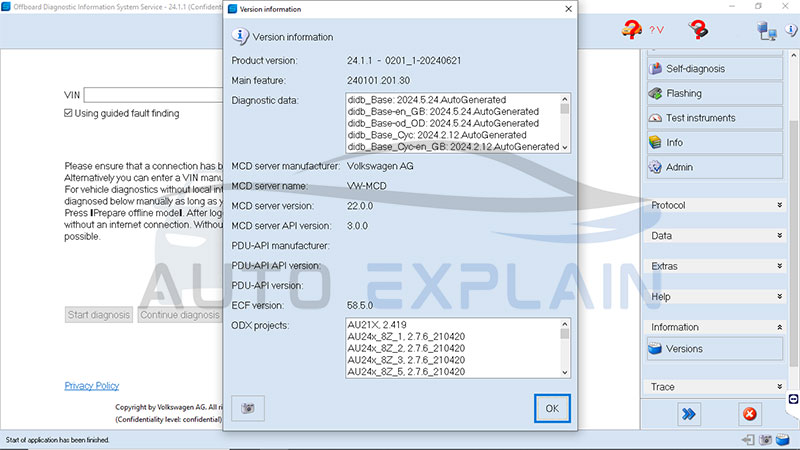This screenshot has width=800, height=450.
Task: Click the screenshot camera button in dialog
Action: pos(248,408)
